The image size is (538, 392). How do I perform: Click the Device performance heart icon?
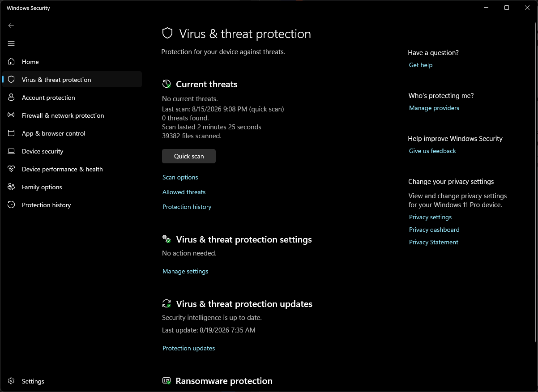point(12,169)
